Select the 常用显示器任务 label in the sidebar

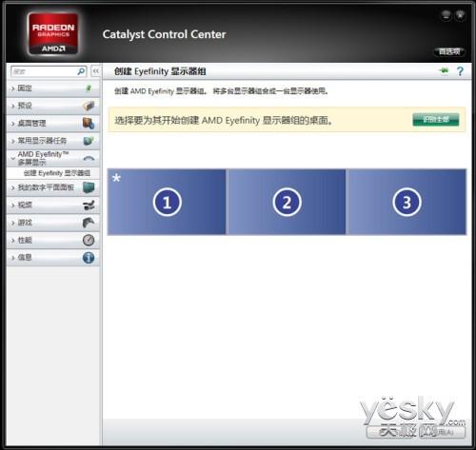tap(42, 141)
